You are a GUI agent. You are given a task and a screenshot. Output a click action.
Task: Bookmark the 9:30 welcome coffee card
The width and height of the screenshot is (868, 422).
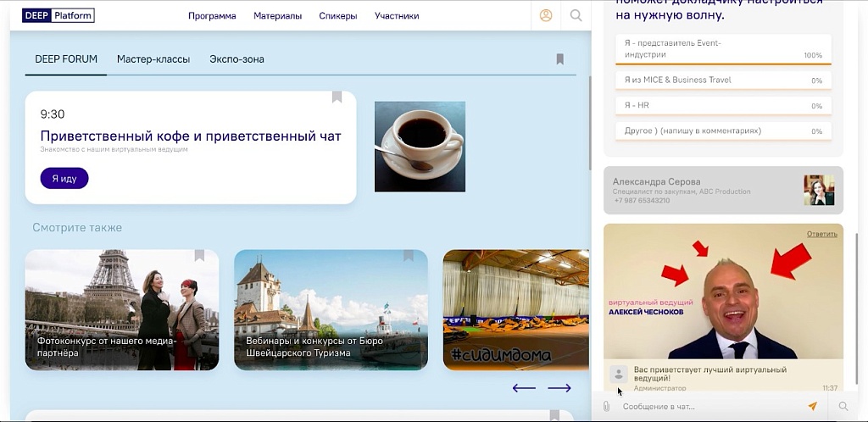click(x=337, y=97)
